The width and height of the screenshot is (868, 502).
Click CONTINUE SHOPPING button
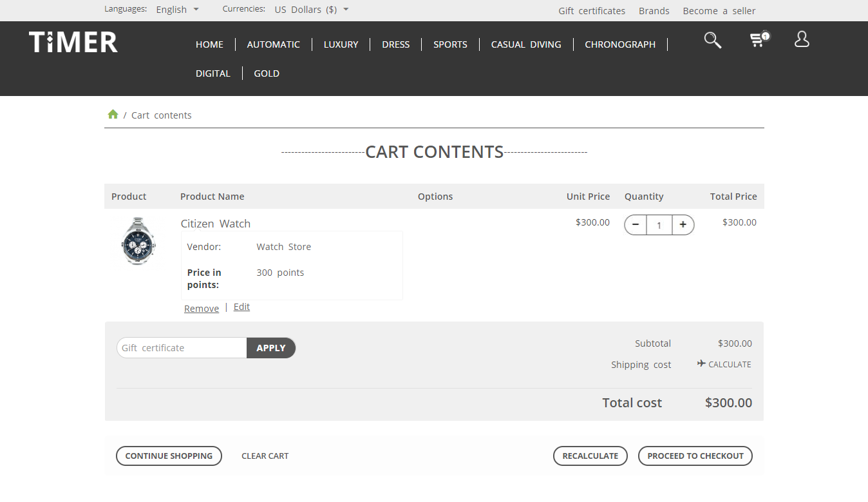pos(169,456)
